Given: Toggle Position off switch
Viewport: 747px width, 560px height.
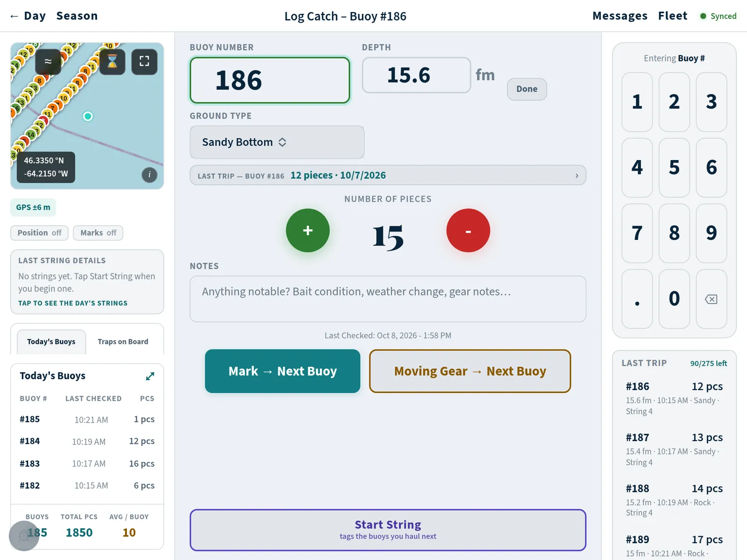Looking at the screenshot, I should 40,233.
